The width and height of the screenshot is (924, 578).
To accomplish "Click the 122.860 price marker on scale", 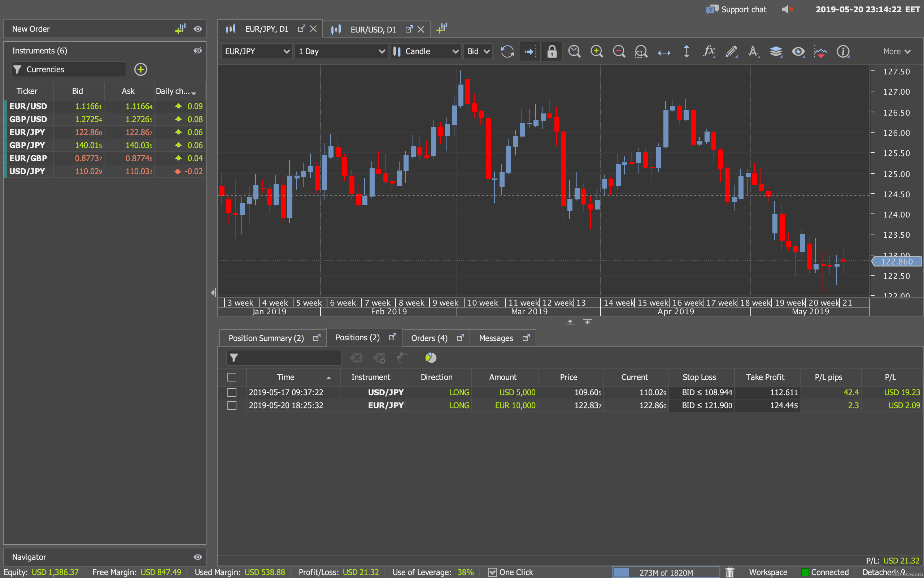I will pos(896,262).
